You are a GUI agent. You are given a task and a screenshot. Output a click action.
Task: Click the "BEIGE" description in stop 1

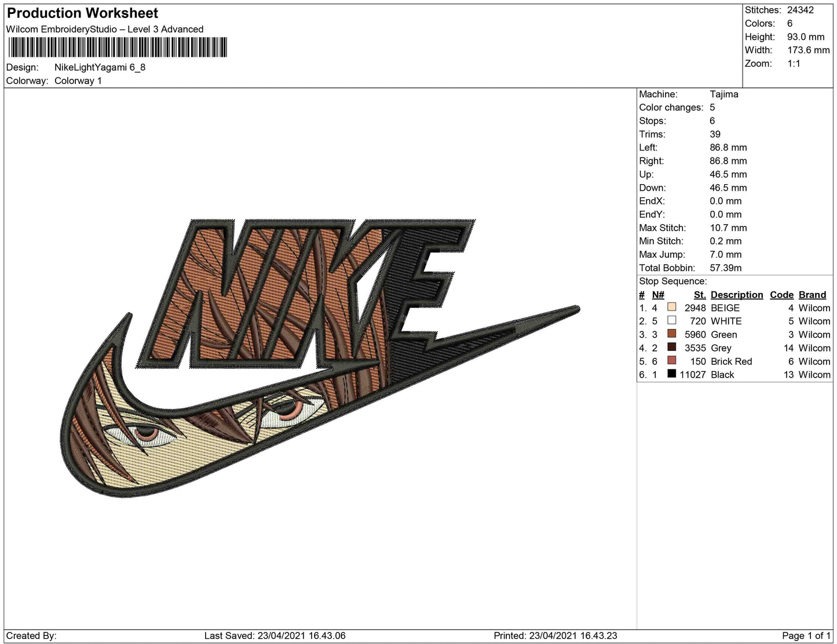click(725, 308)
